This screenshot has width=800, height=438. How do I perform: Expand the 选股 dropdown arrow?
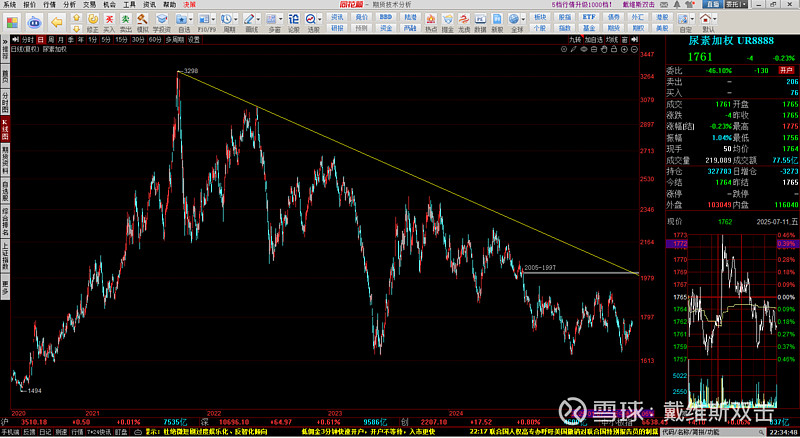(x=319, y=19)
